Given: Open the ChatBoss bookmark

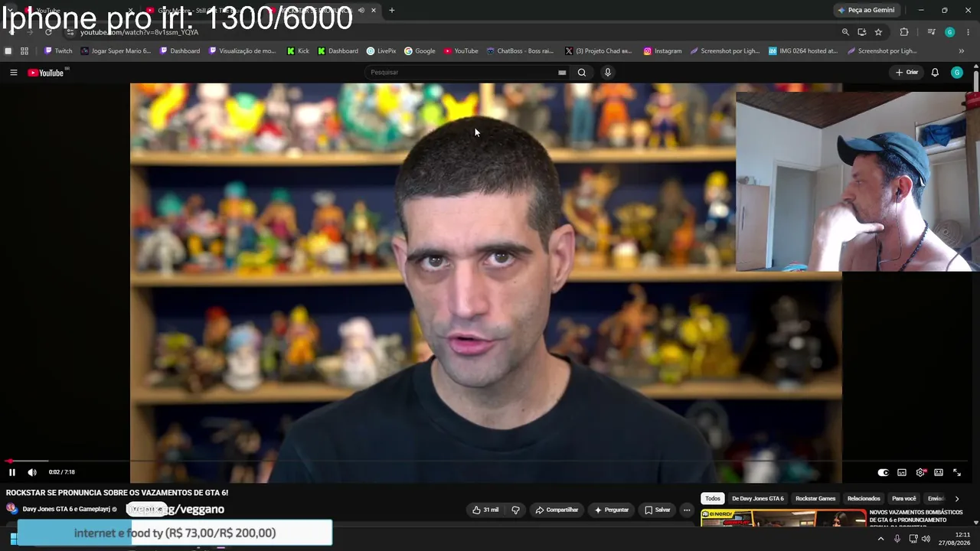Looking at the screenshot, I should pyautogui.click(x=520, y=51).
